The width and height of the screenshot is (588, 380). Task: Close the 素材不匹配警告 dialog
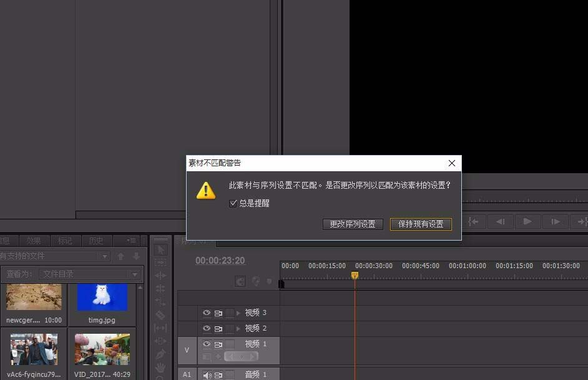(452, 163)
